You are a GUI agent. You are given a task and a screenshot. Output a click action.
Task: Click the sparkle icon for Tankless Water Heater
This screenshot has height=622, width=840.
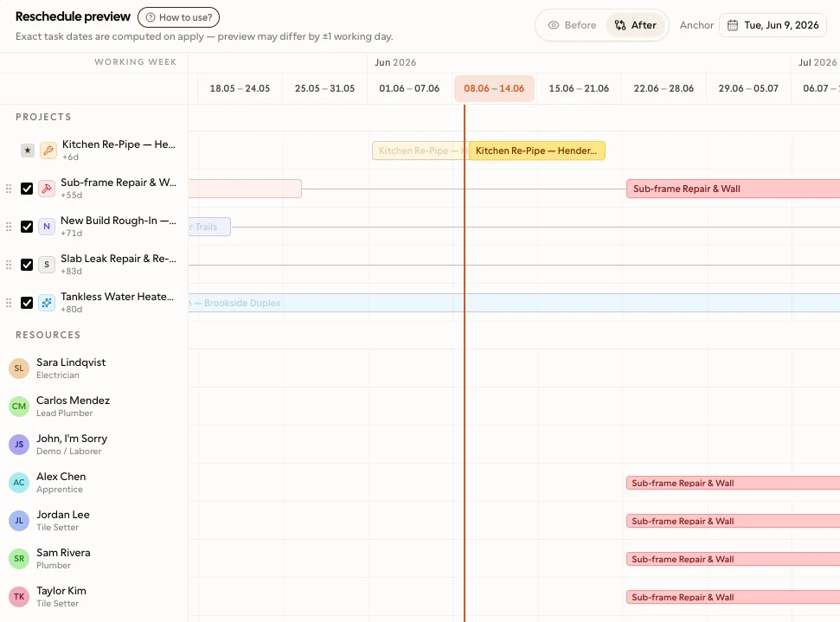click(x=47, y=303)
